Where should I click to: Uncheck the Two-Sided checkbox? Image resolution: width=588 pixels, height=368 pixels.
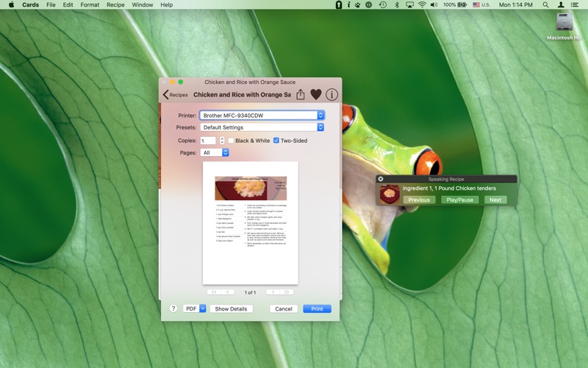point(276,141)
